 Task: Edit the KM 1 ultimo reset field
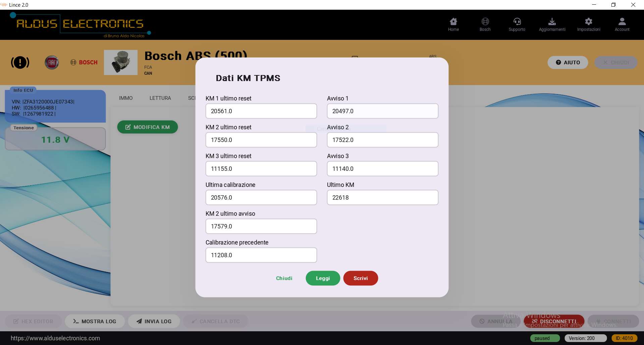click(x=261, y=111)
